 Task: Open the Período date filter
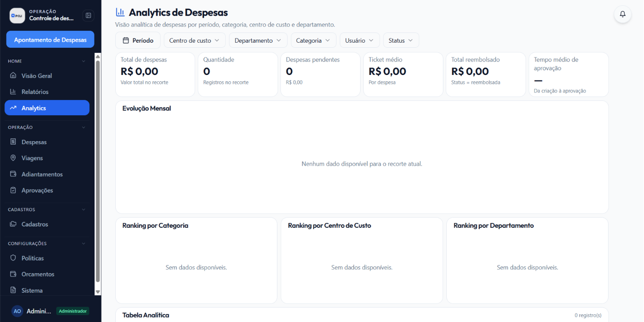coord(138,40)
